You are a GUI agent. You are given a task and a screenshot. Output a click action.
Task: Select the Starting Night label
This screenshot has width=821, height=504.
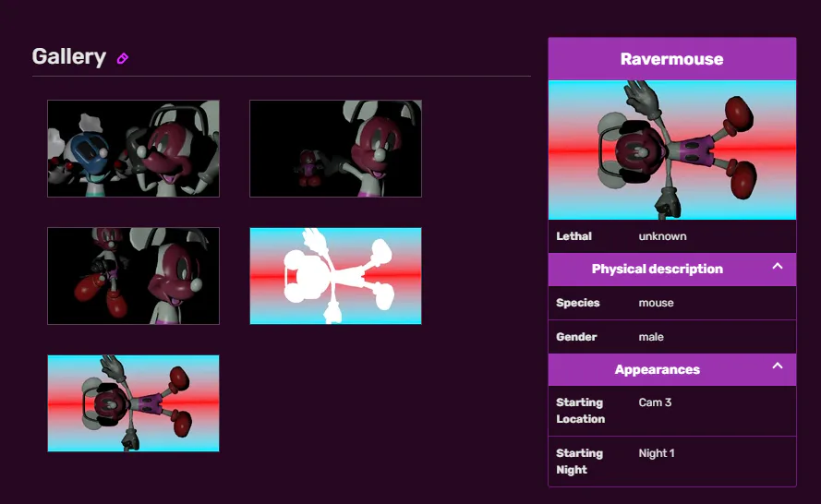pos(579,462)
